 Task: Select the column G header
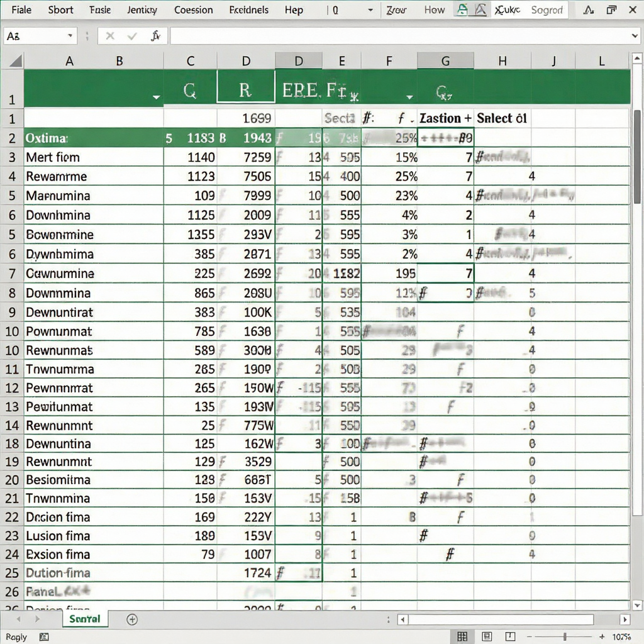point(445,61)
